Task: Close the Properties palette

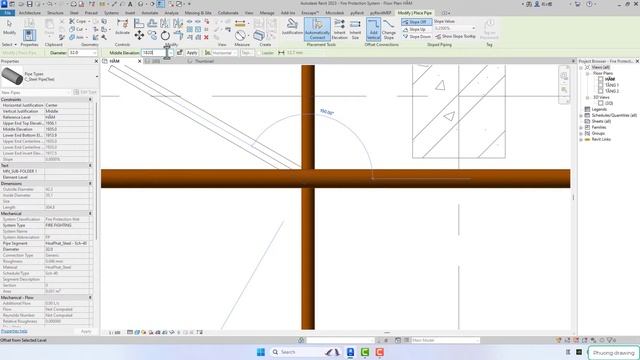Action: pyautogui.click(x=96, y=61)
